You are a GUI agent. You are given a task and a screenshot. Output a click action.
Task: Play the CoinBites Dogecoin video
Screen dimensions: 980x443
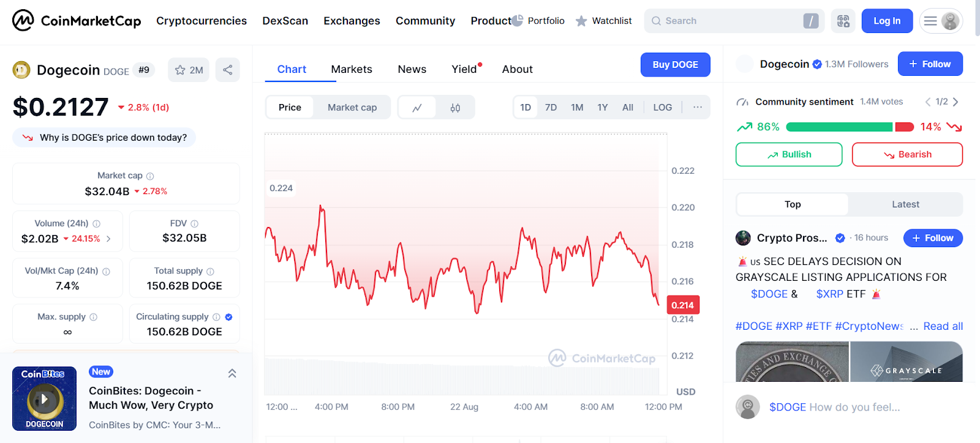44,399
